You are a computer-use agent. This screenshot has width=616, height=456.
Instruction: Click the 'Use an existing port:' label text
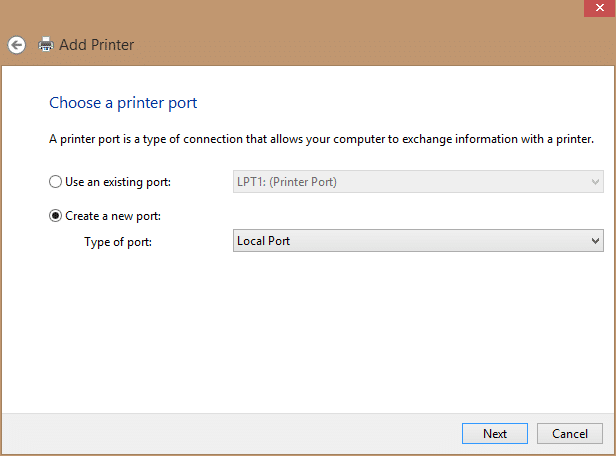pos(118,183)
